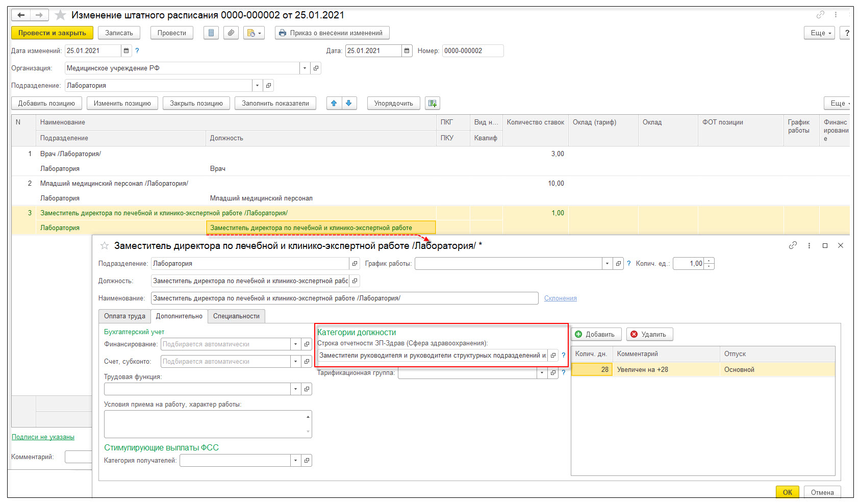Open the calendar for Дата изменений
This screenshot has width=860, height=504.
coord(127,51)
